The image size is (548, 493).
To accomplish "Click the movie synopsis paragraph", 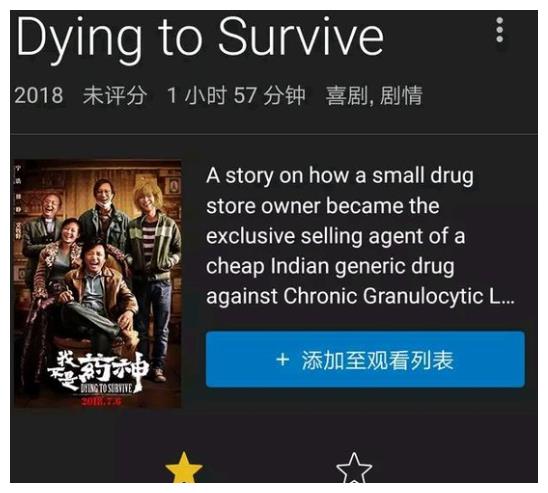I will coord(360,236).
